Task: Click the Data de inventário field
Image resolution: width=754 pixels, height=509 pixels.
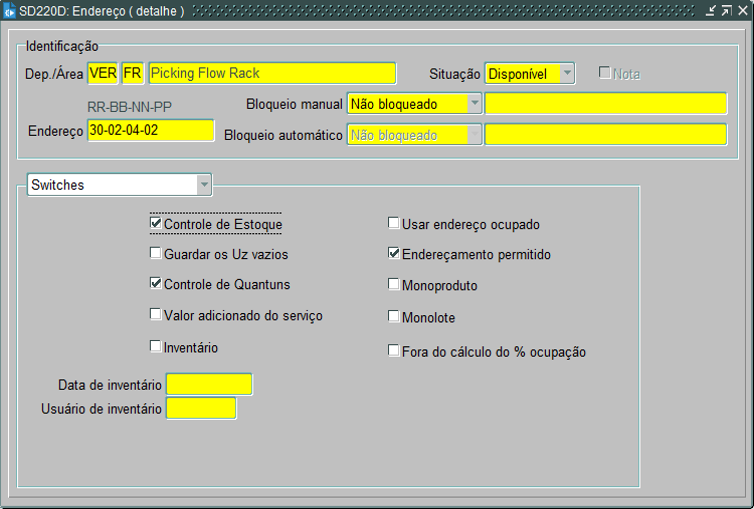Action: click(x=209, y=385)
